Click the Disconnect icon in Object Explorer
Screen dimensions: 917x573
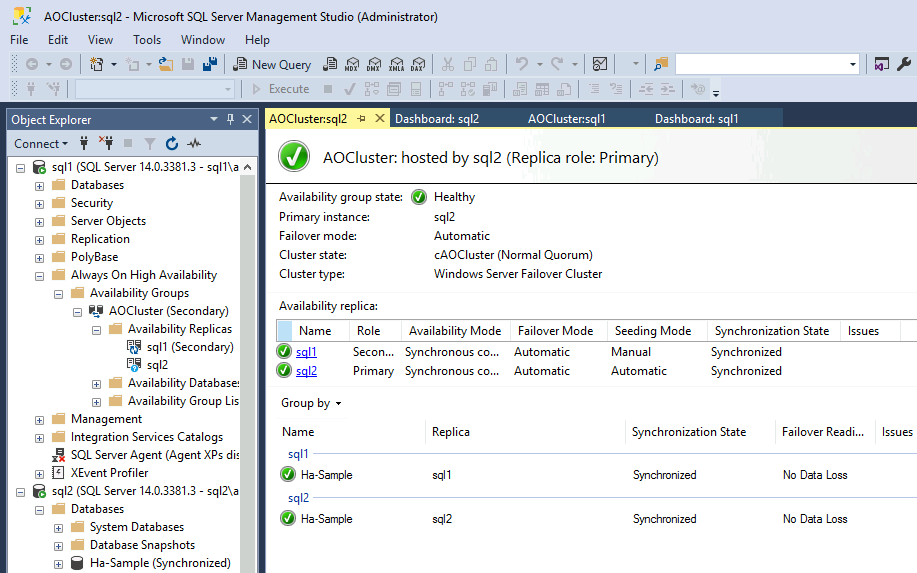pos(106,143)
